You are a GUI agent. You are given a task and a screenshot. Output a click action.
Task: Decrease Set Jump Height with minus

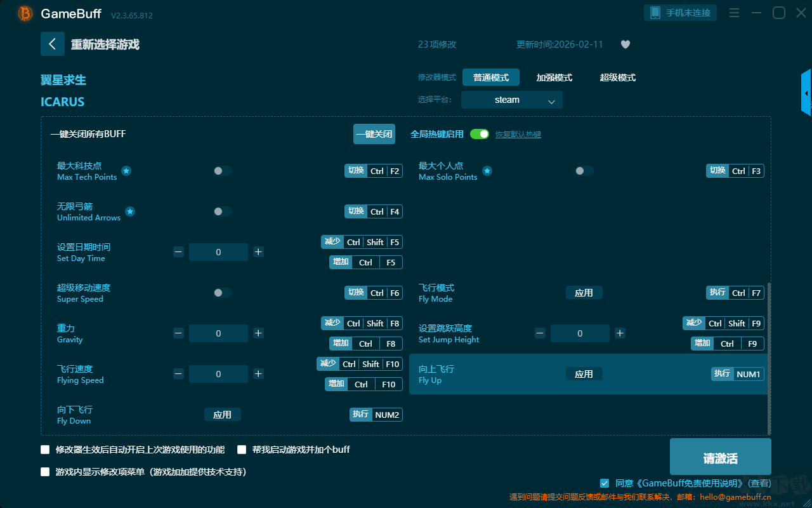pyautogui.click(x=540, y=333)
